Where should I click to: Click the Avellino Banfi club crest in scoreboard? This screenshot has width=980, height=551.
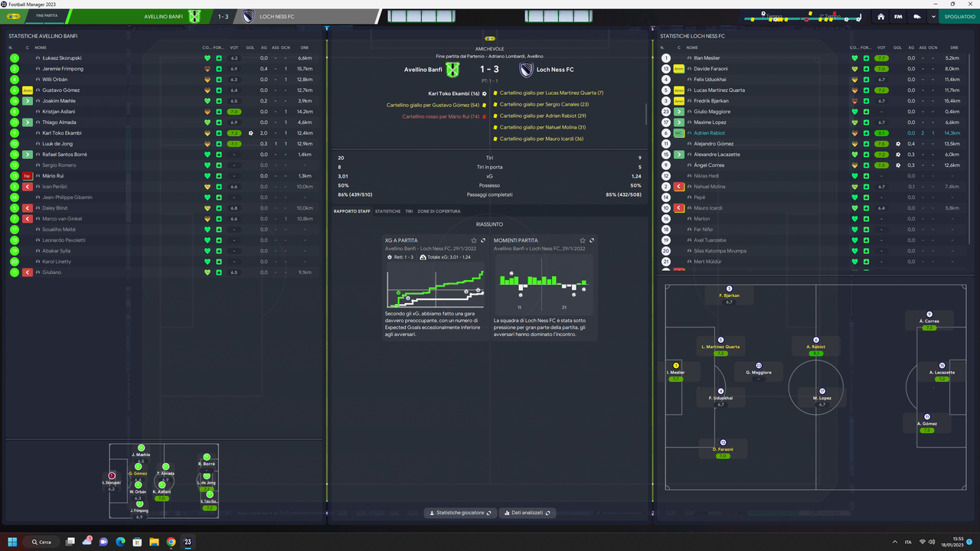tap(453, 70)
